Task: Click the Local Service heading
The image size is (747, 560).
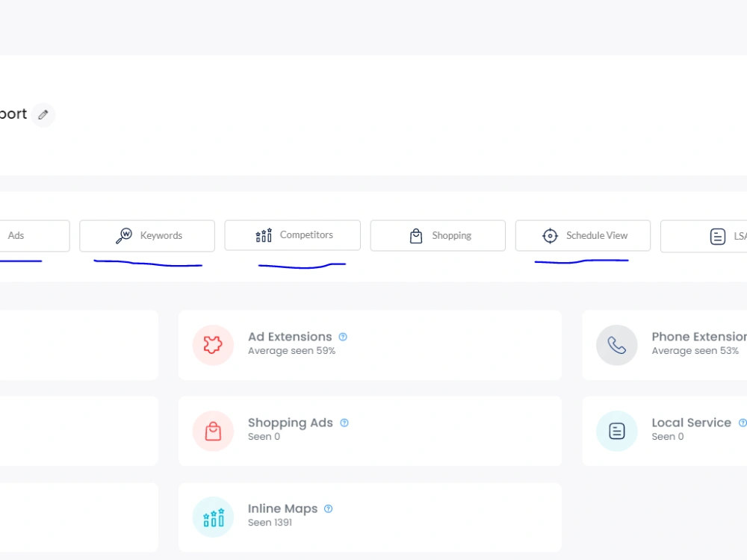Action: [691, 423]
